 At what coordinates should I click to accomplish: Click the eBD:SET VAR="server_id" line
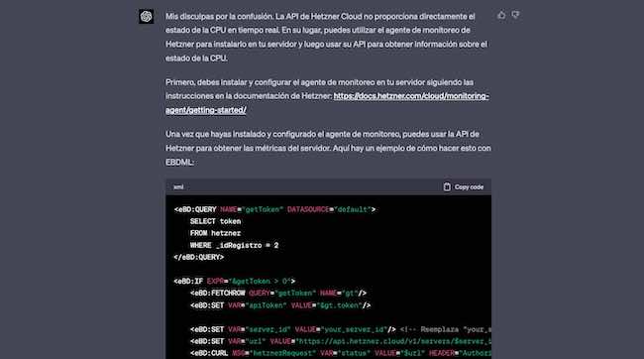tap(341, 329)
